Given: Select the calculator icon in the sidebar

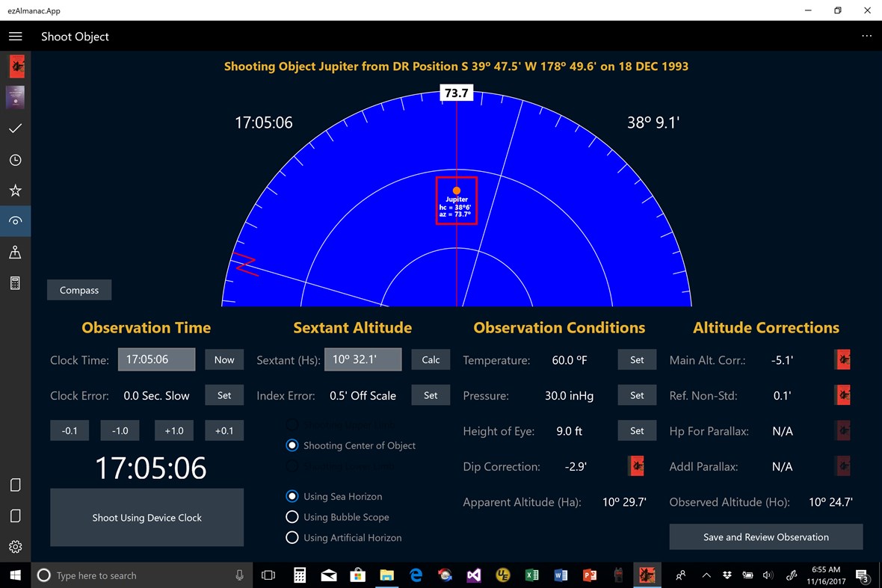Looking at the screenshot, I should coord(15,282).
